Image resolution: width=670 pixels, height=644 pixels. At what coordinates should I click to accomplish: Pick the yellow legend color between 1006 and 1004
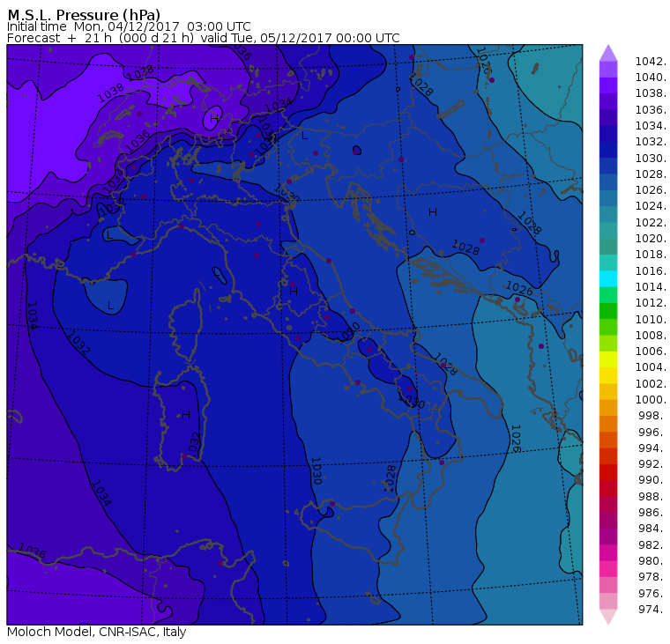coord(608,359)
